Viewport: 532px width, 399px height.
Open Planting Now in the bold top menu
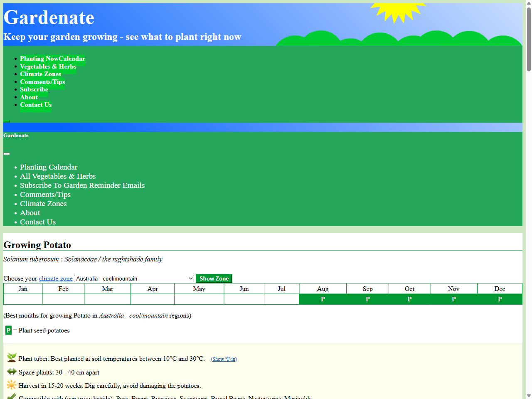[39, 59]
